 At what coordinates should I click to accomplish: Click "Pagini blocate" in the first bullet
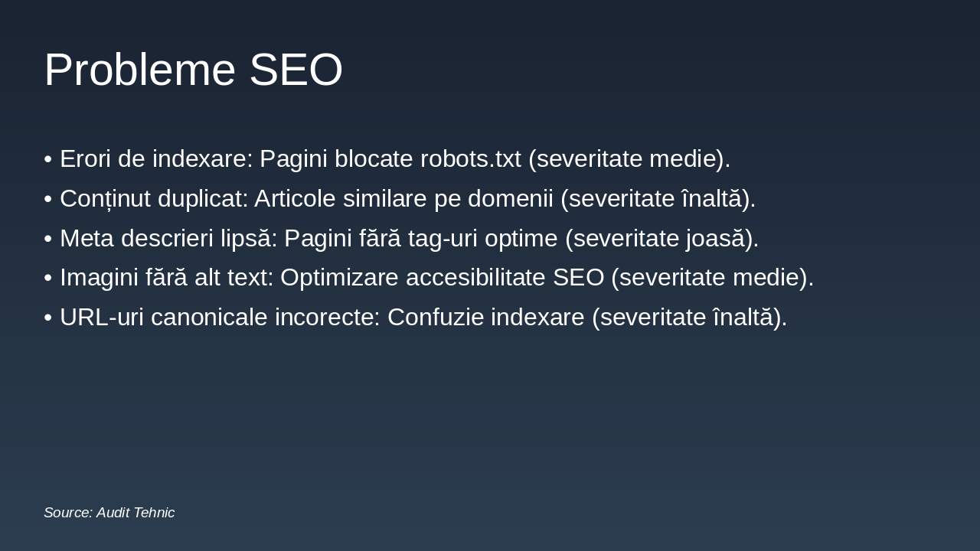[336, 159]
